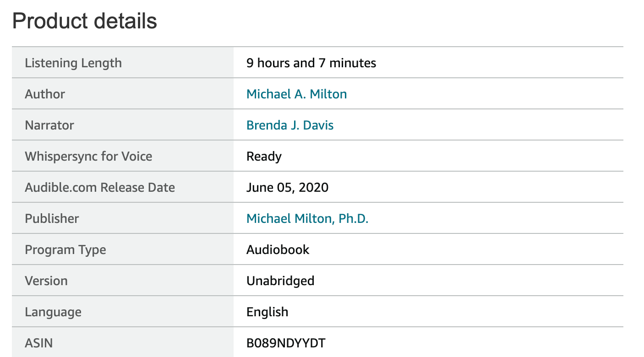Click the Version label cell
This screenshot has height=357, width=644.
[123, 281]
